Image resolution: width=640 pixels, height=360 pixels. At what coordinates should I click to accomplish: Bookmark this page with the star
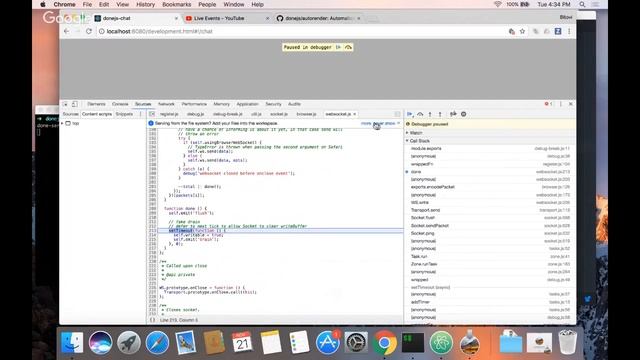[x=522, y=31]
